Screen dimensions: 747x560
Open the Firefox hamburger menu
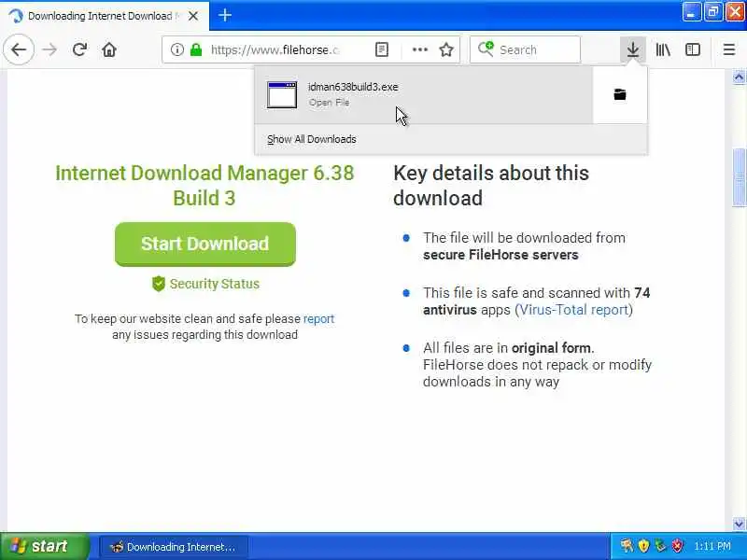tap(729, 49)
